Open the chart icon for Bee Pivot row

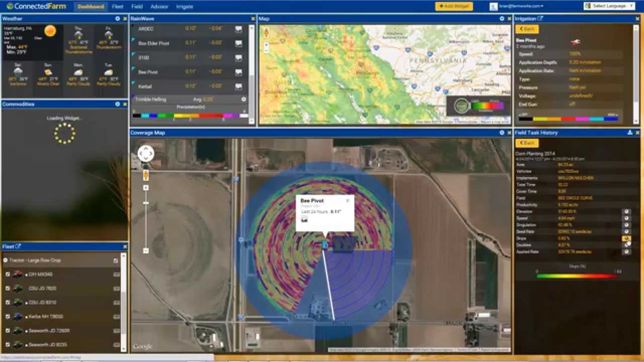pyautogui.click(x=238, y=72)
